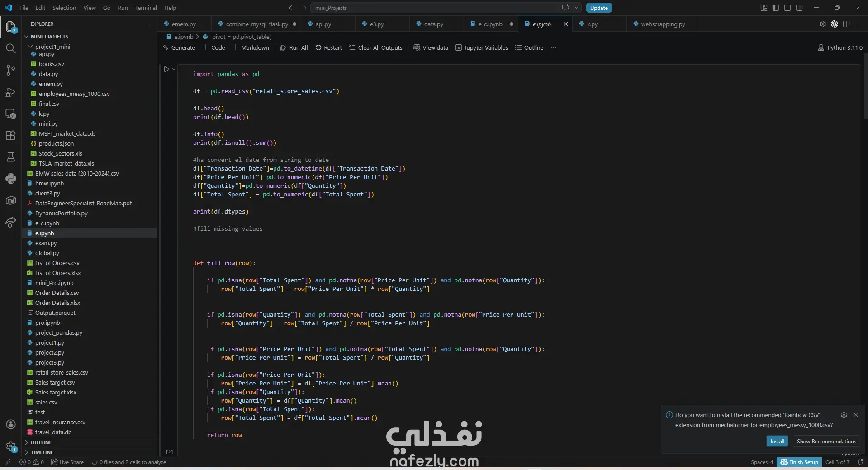Go back in navigation history

(x=292, y=8)
